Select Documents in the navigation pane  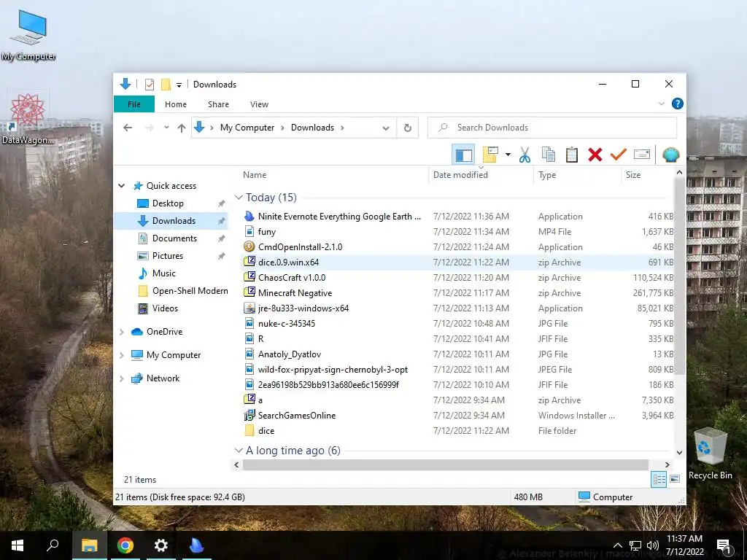click(174, 238)
